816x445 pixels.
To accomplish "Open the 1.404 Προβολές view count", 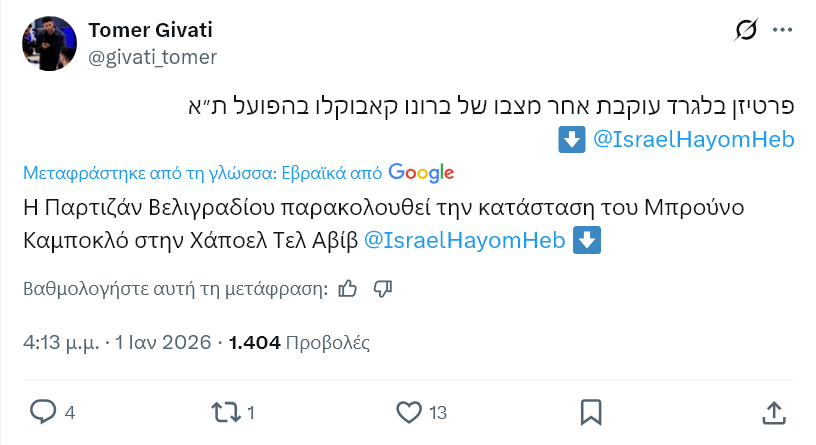I will pos(299,343).
